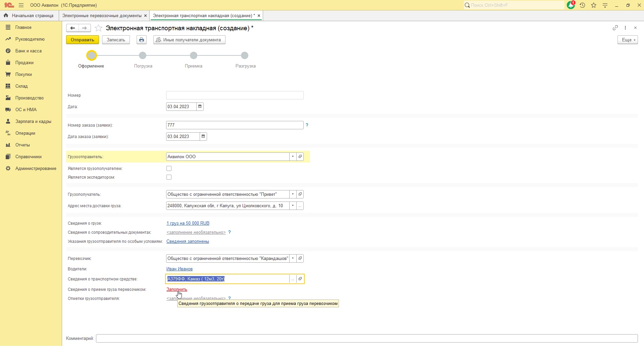Expand the Перевозчик dropdown list

[x=293, y=258]
